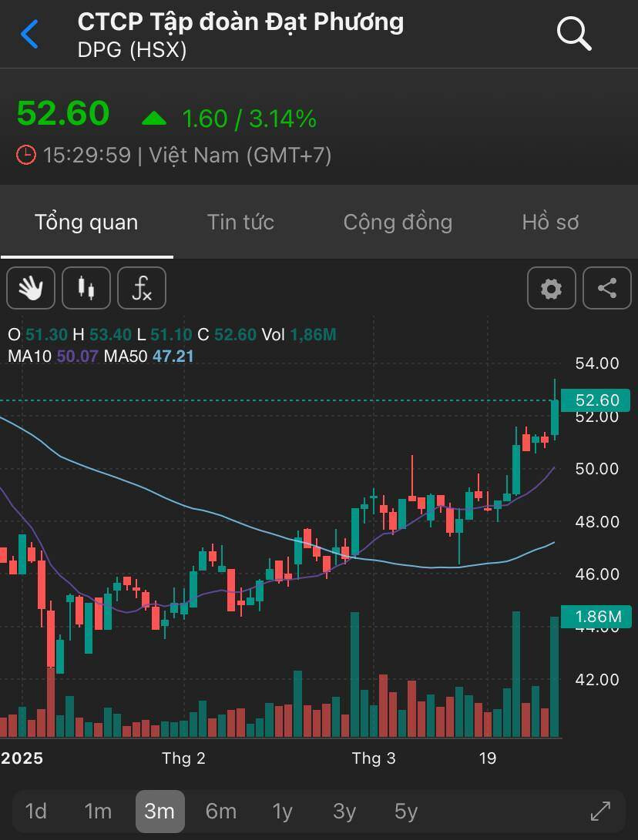Select the hand pan tool
This screenshot has width=638, height=840.
point(31,288)
